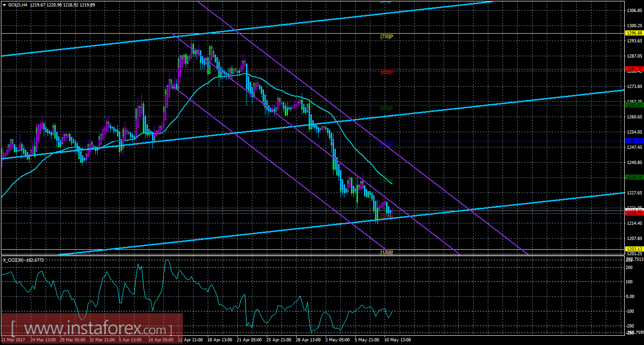Click the 1240.85 price scale value

point(634,163)
